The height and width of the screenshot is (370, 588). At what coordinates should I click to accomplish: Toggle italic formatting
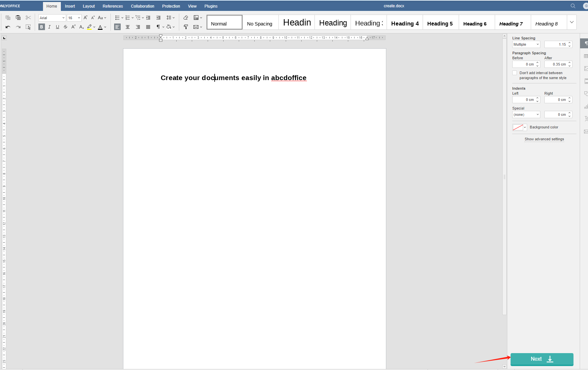(49, 27)
